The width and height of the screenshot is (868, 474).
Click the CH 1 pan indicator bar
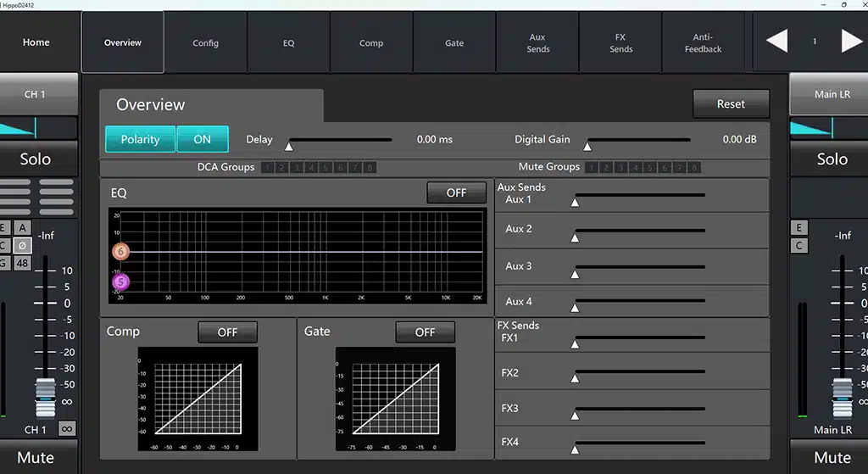[37, 128]
